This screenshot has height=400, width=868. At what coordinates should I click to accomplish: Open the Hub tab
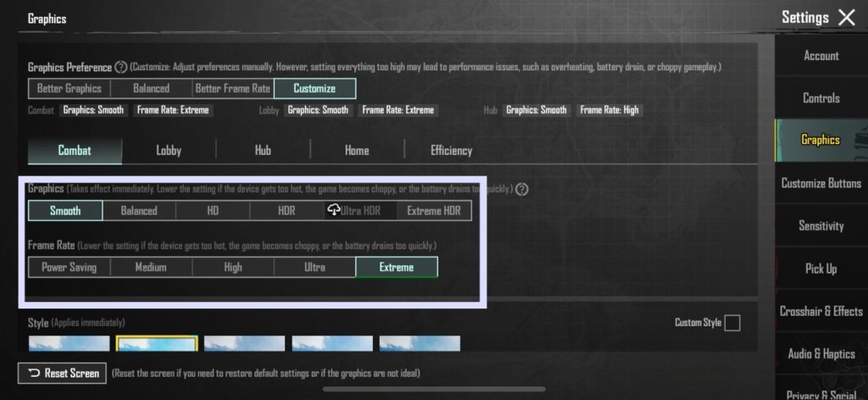(x=263, y=151)
